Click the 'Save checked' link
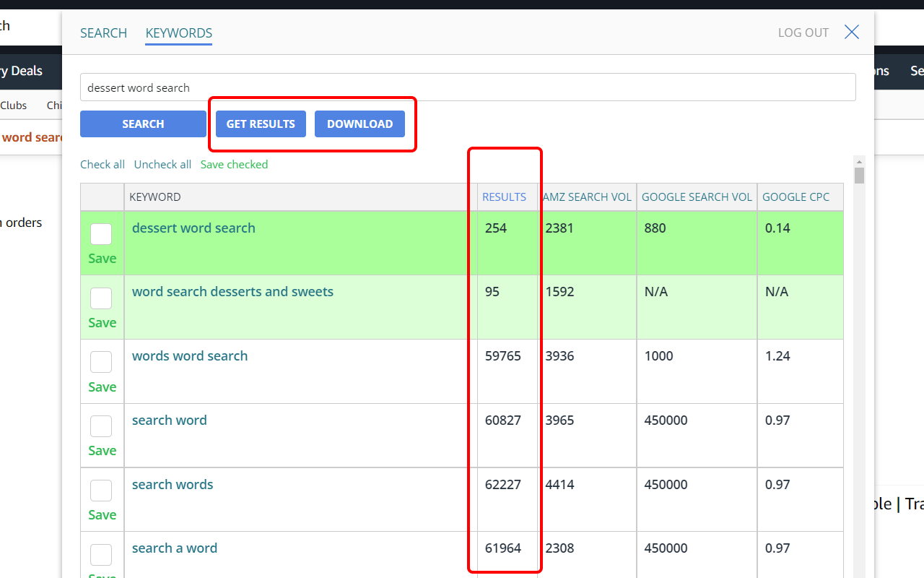This screenshot has width=924, height=578. pos(234,165)
